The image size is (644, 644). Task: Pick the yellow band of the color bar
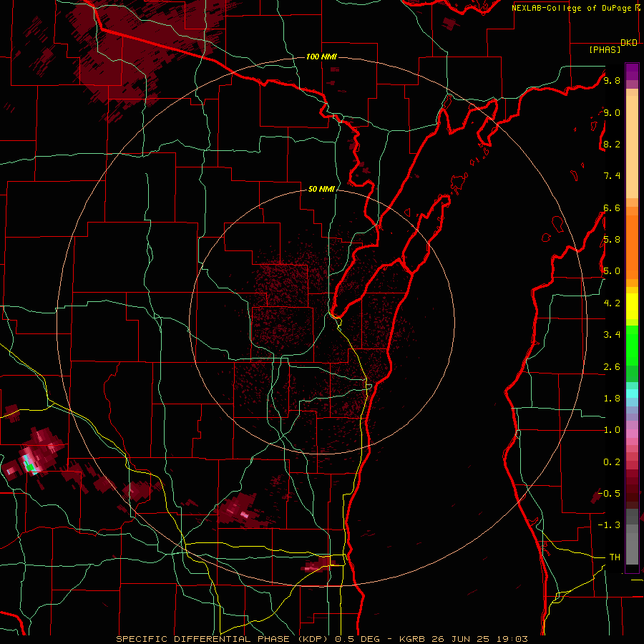[632, 306]
